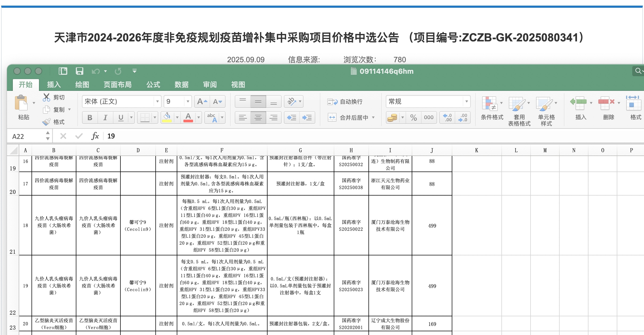Click the Wrap Text (自动换行) button
Image resolution: width=644 pixels, height=335 pixels.
[345, 102]
